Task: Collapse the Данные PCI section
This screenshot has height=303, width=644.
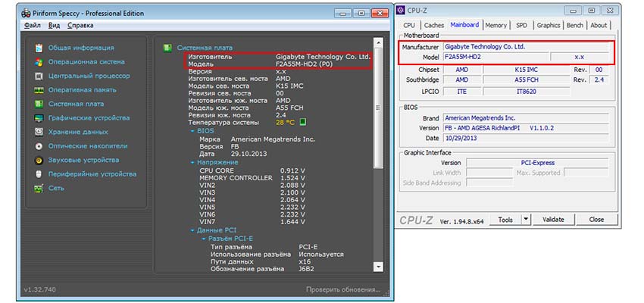Action: point(191,230)
